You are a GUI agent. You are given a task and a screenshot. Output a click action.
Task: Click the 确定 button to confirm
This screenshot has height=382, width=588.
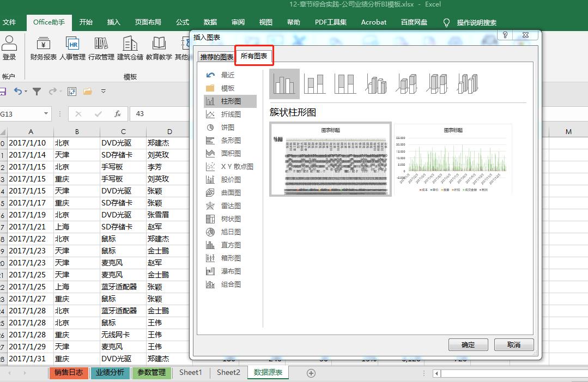tap(468, 344)
